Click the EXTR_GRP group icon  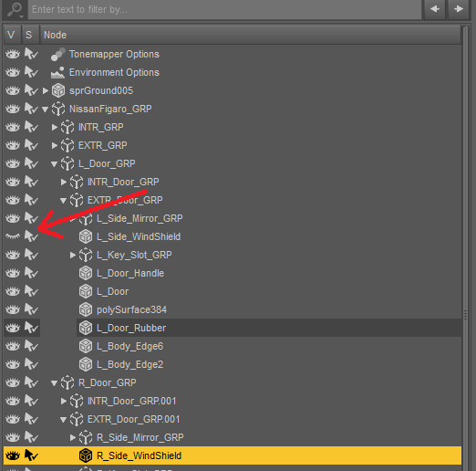[67, 145]
